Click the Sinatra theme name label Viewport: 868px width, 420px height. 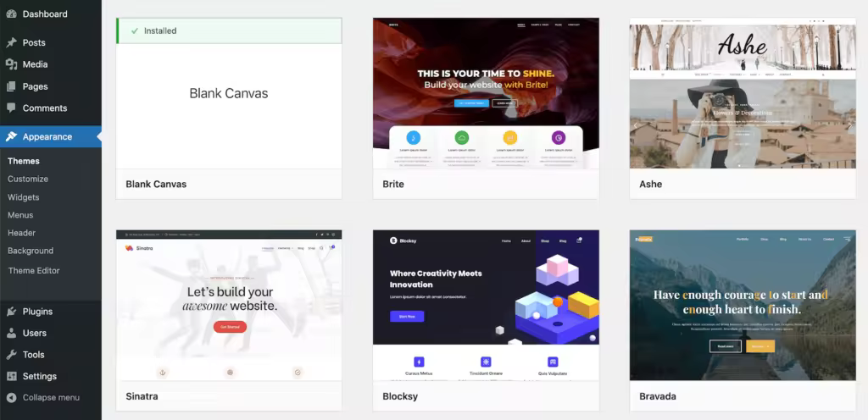tap(142, 396)
